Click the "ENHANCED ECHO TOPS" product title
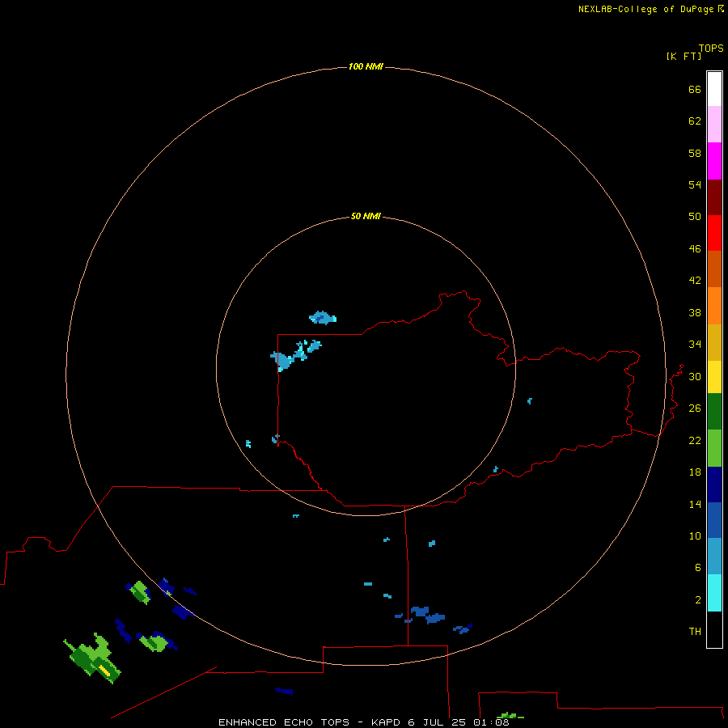The image size is (728, 728). [284, 722]
